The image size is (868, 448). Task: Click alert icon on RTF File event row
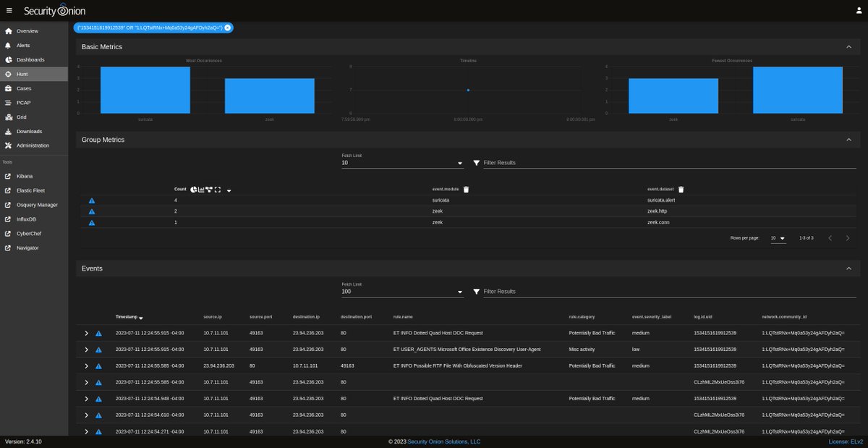point(98,366)
